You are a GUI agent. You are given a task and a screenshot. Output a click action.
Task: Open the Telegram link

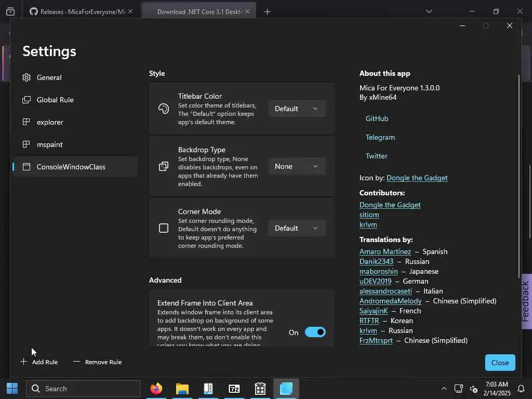click(x=380, y=137)
